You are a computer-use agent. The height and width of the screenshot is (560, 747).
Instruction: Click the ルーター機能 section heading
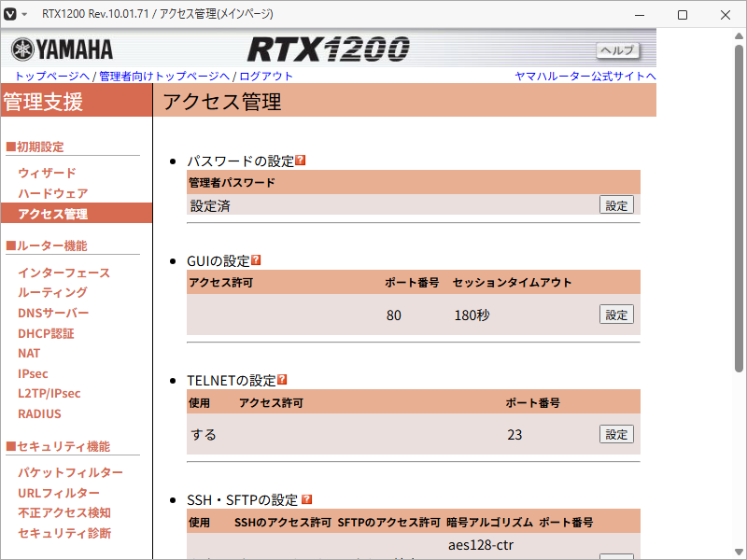(46, 246)
